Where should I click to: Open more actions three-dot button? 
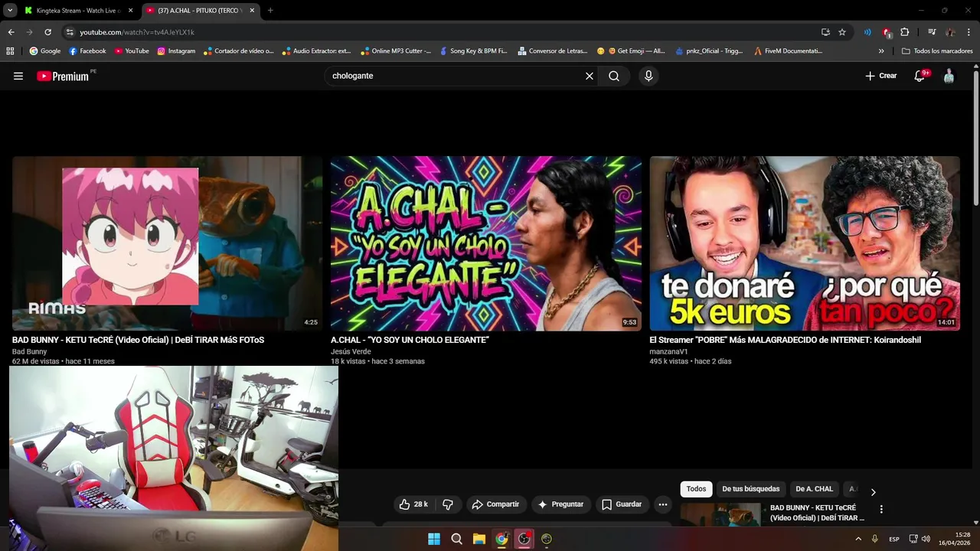663,504
